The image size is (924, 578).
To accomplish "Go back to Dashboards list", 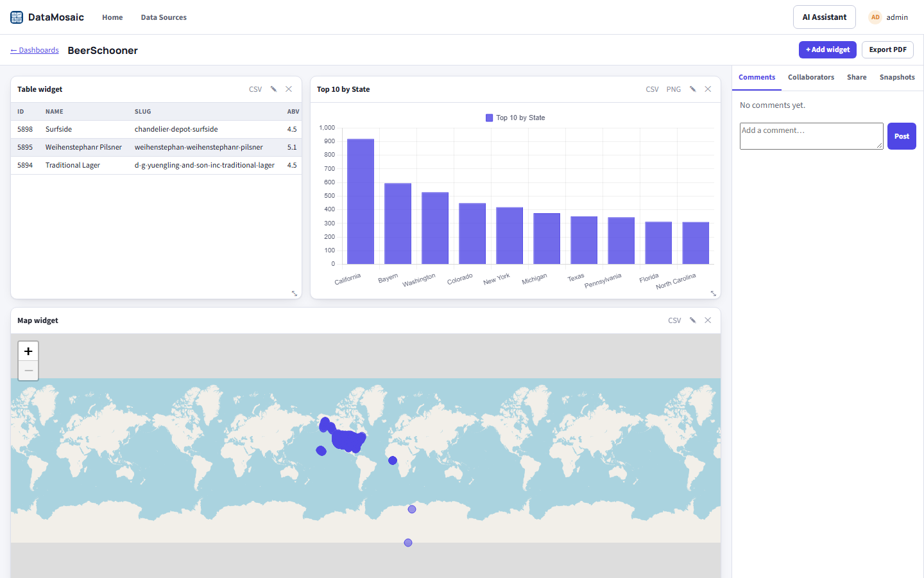I will 35,50.
